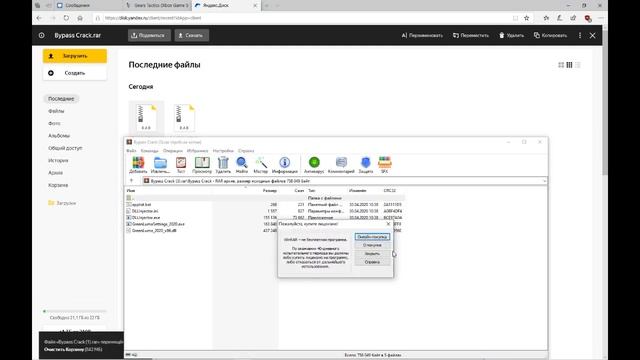Open the Справка menu in WinRAR

click(x=246, y=151)
